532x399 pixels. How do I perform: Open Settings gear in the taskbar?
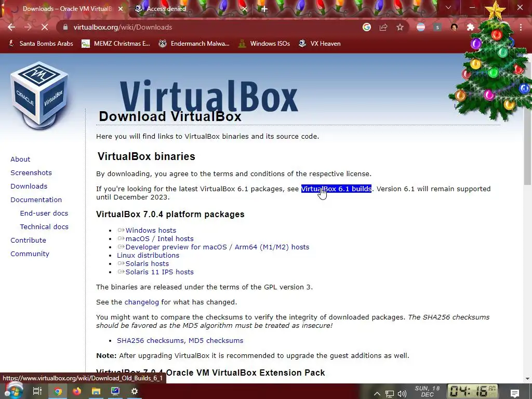[x=135, y=392]
